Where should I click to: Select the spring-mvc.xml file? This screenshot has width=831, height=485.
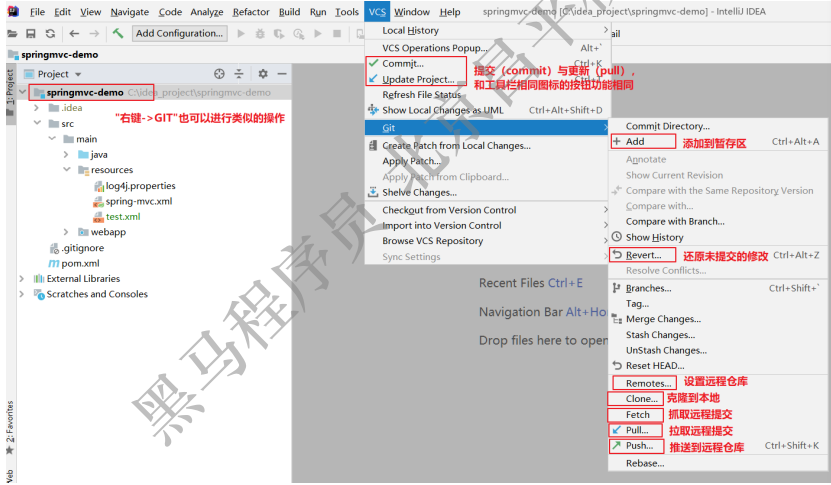(x=139, y=201)
